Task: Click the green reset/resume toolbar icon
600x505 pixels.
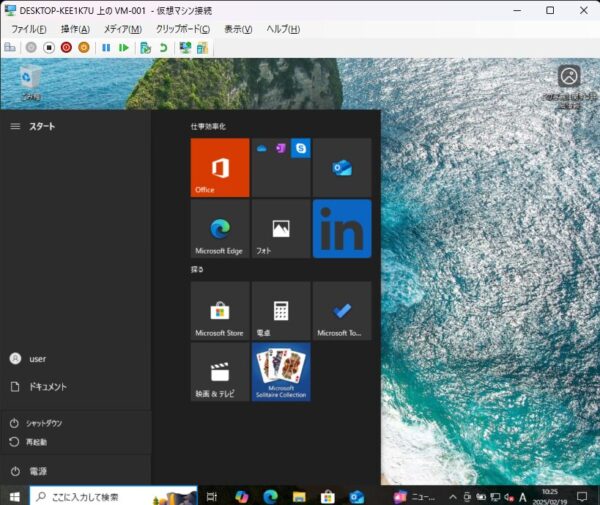Action: (x=124, y=47)
